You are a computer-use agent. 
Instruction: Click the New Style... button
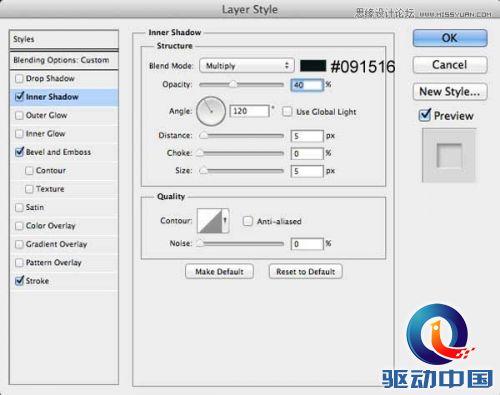[x=450, y=91]
